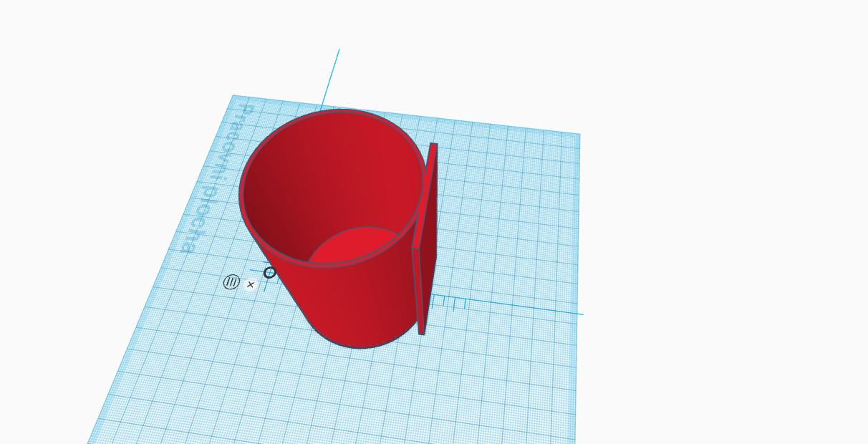This screenshot has width=868, height=444.
Task: Click the horizontal ruler line extending past workplane
Action: (523, 308)
